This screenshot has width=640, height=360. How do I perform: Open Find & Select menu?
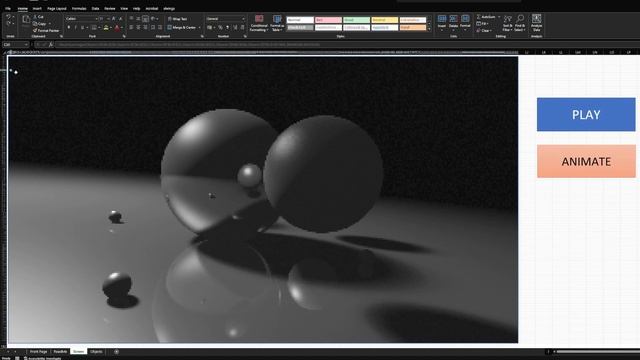coord(520,23)
